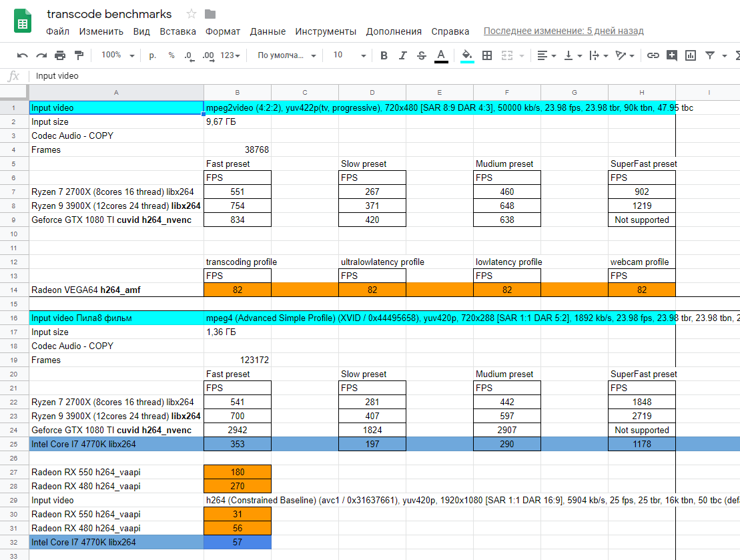Open text wrapping dropdown
The width and height of the screenshot is (740, 560).
[599, 55]
